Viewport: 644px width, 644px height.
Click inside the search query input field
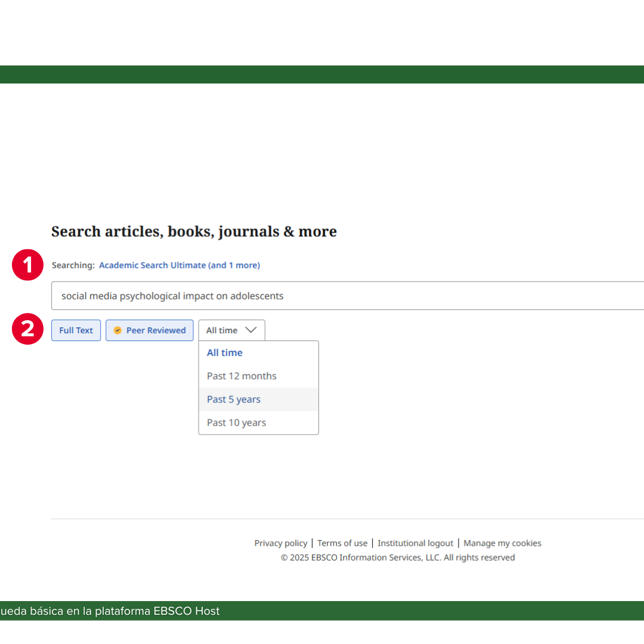pyautogui.click(x=298, y=295)
